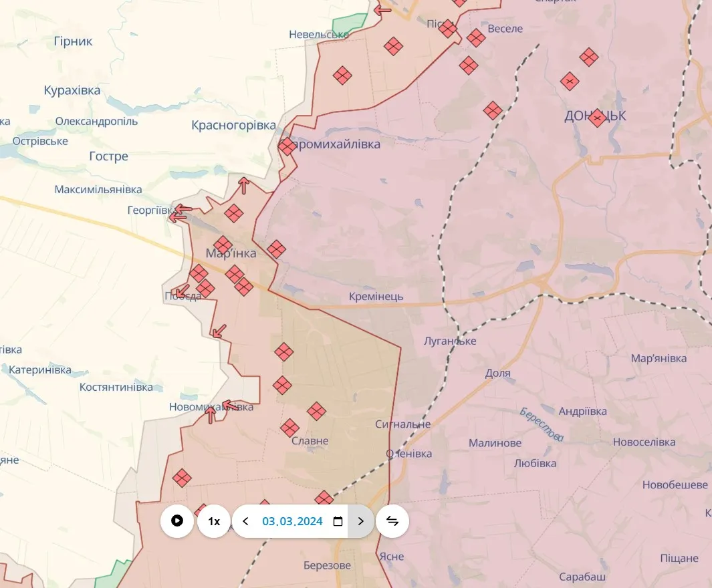Click the 03.03.2024 date field

[292, 521]
